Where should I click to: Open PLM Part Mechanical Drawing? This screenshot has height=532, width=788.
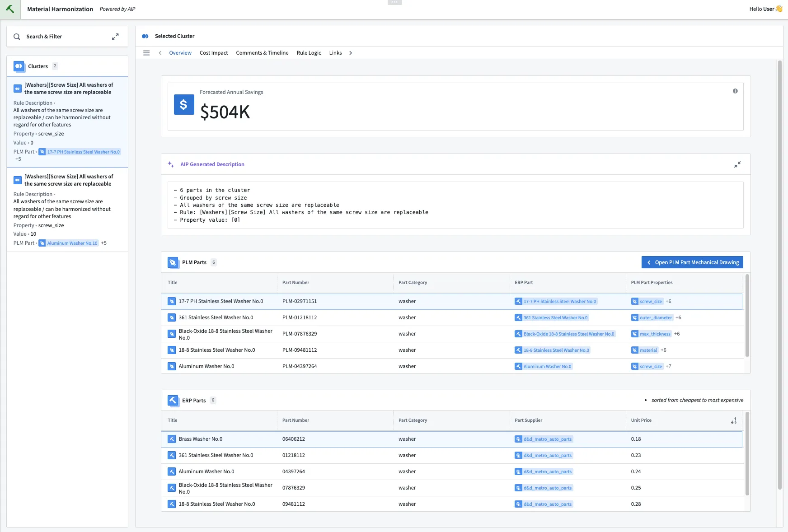[692, 262]
